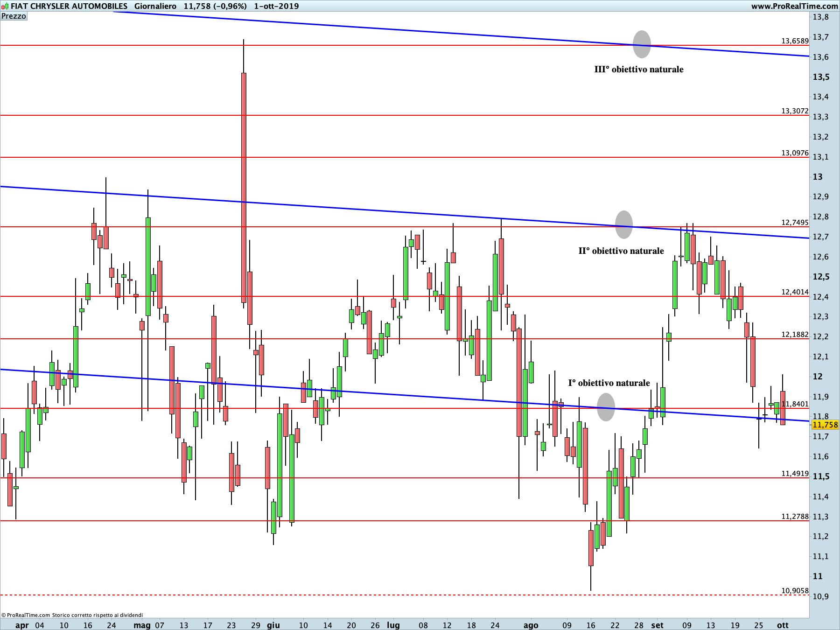This screenshot has width=840, height=630.
Task: Click the 13,0976 level label
Action: tap(795, 153)
